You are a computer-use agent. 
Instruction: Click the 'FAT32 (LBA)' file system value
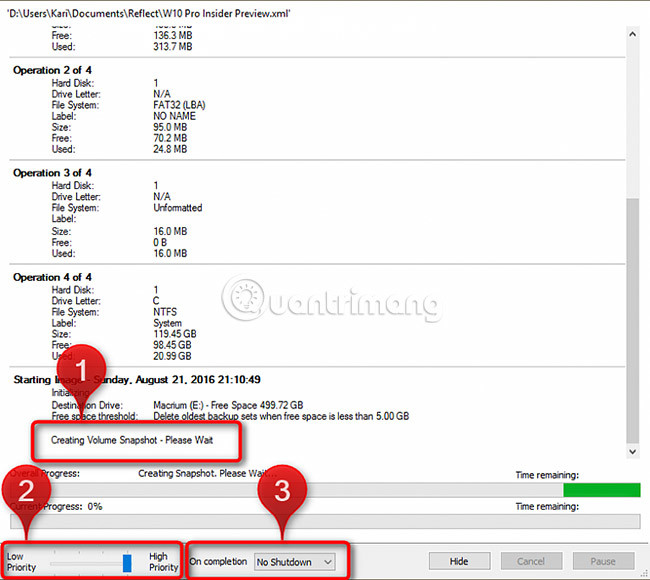[x=179, y=105]
